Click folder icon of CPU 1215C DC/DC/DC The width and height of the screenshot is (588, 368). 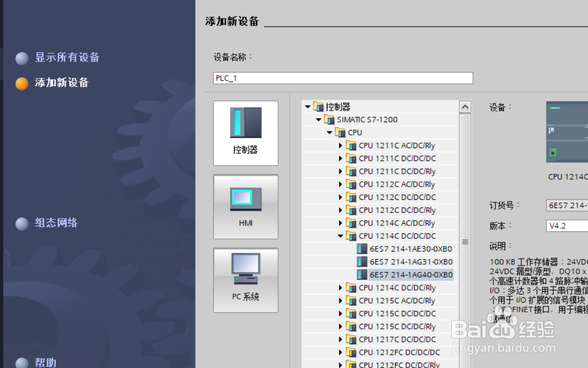tap(351, 314)
